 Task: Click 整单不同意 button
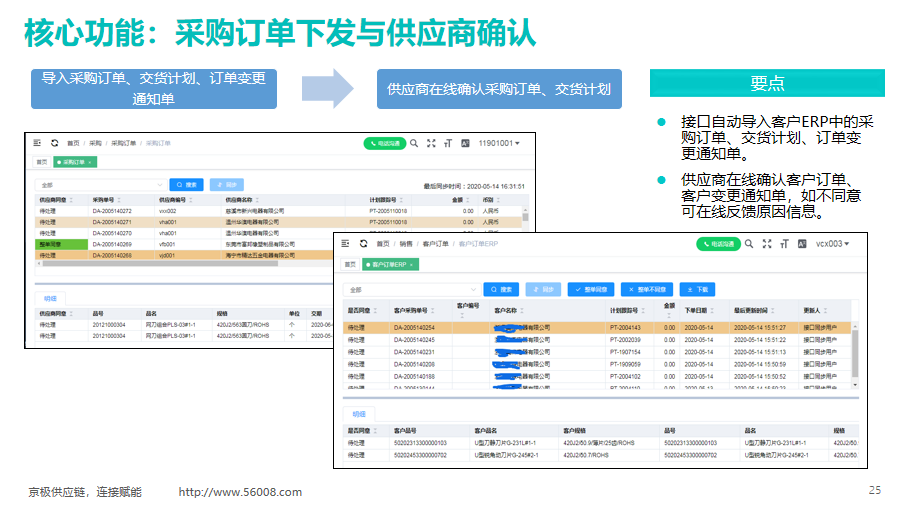647,289
